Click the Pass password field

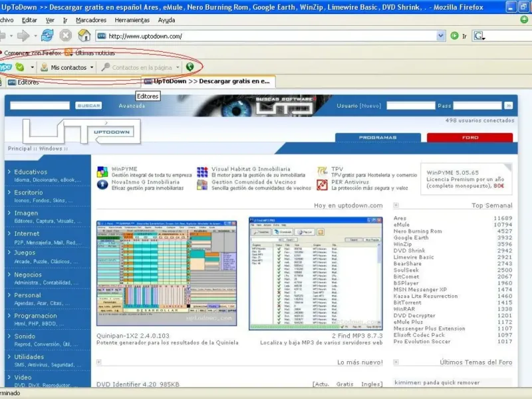(x=477, y=106)
